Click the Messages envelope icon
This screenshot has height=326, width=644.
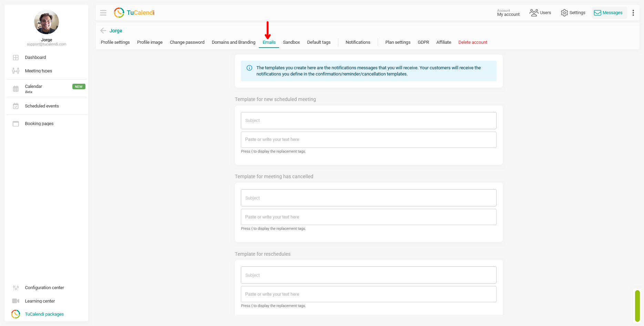pos(597,13)
